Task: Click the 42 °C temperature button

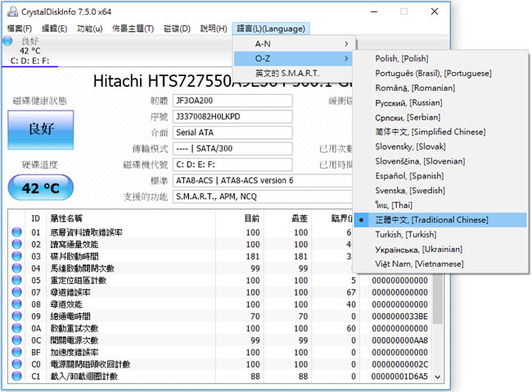Action: pos(41,187)
